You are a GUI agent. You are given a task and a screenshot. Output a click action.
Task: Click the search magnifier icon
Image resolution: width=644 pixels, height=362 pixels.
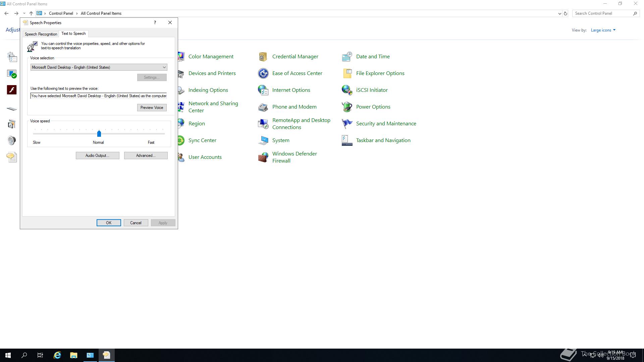(x=635, y=13)
